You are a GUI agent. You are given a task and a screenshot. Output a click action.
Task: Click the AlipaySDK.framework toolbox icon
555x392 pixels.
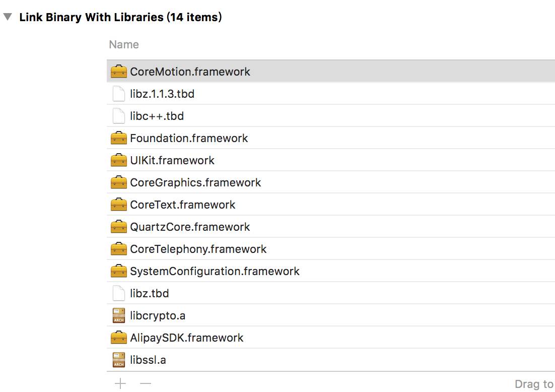118,338
